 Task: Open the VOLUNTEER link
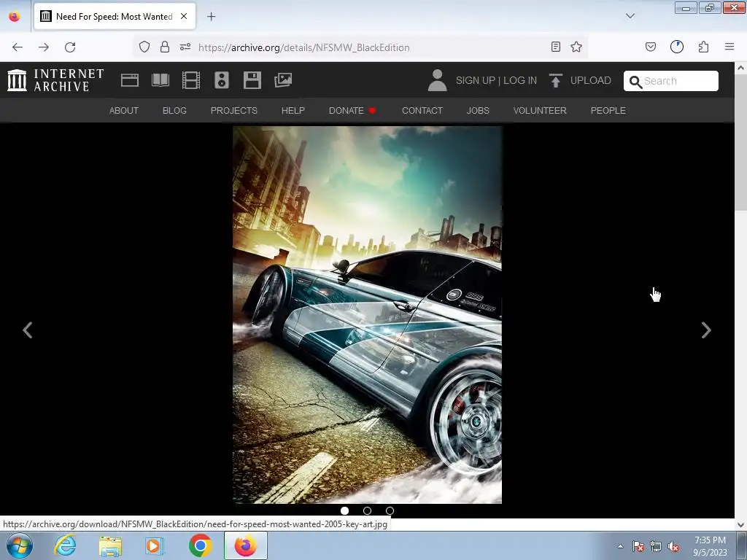(540, 111)
